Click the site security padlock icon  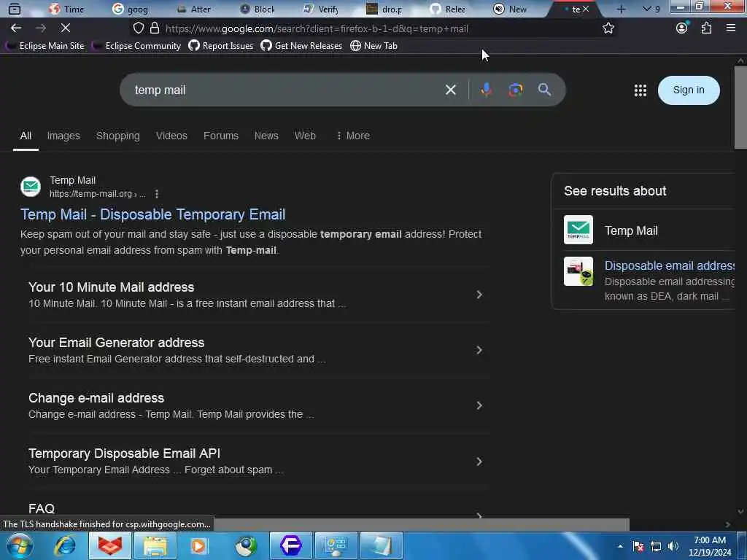coord(155,28)
